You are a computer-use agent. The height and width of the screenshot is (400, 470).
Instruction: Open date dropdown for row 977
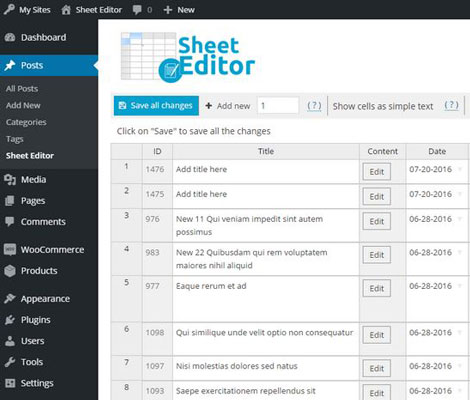[460, 286]
